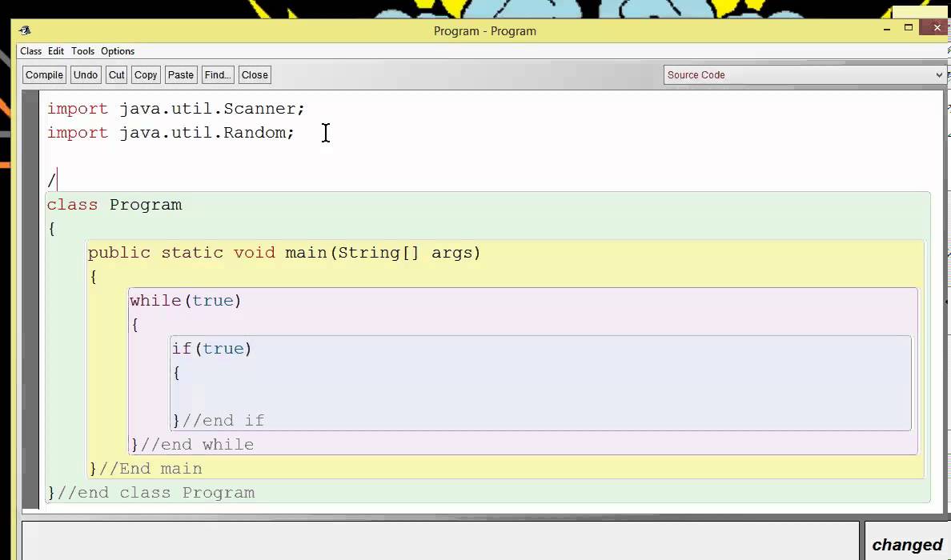
Task: Click the 'while(true)' statement
Action: coord(186,301)
